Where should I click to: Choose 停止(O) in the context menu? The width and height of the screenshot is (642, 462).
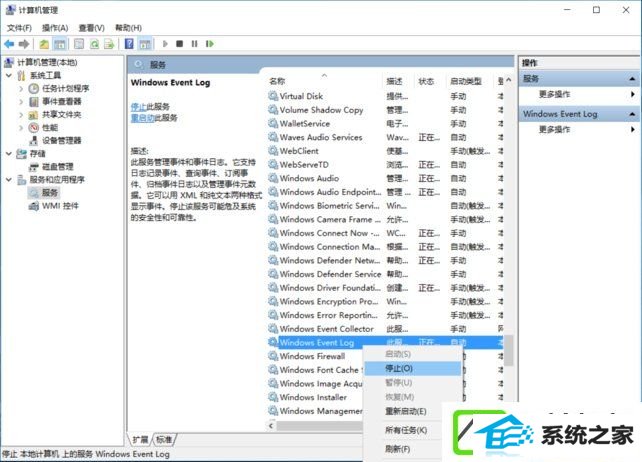(x=413, y=369)
